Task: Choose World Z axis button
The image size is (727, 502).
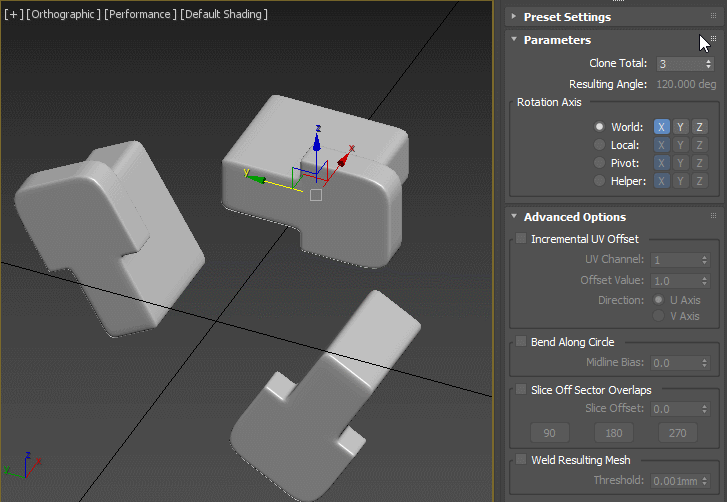Action: pyautogui.click(x=700, y=127)
